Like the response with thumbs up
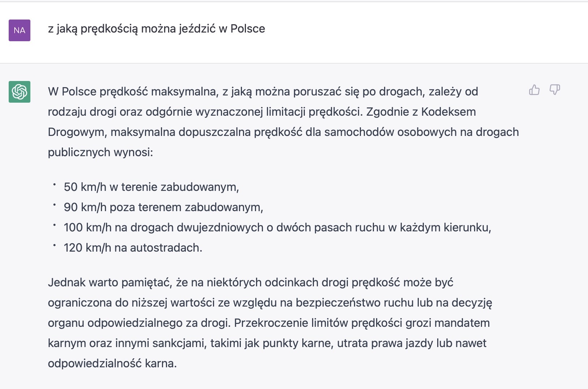588x389 pixels. pyautogui.click(x=534, y=90)
